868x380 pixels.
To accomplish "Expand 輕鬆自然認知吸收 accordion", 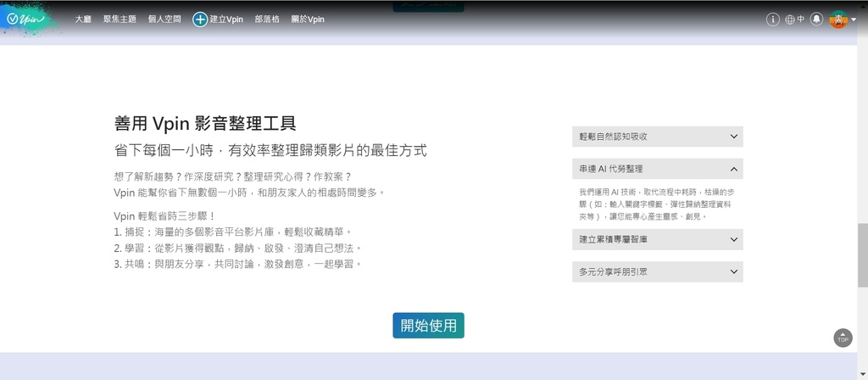I will pyautogui.click(x=657, y=137).
